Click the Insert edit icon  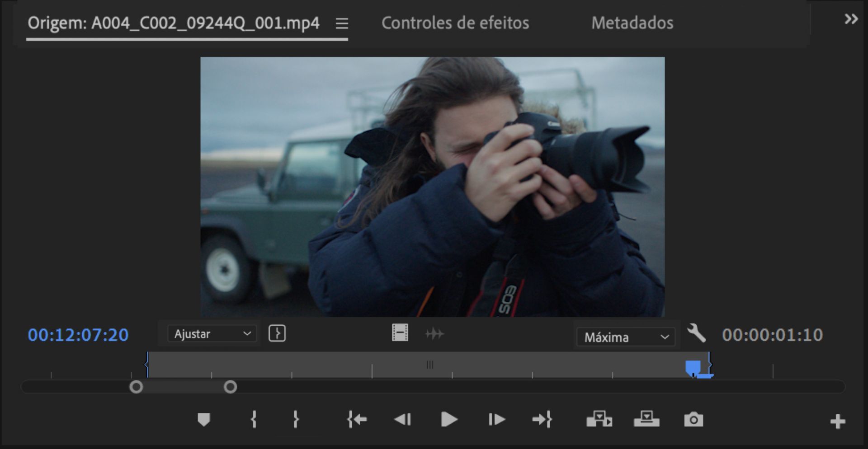point(599,419)
